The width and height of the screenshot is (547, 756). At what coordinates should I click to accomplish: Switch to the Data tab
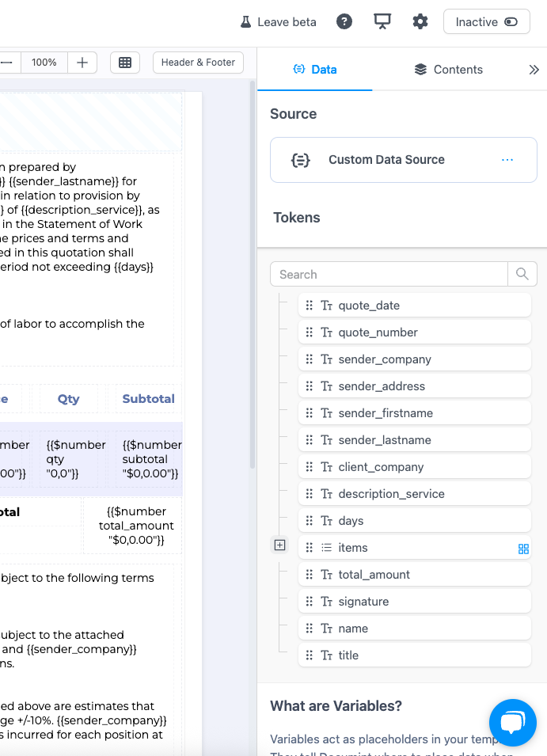pyautogui.click(x=314, y=70)
